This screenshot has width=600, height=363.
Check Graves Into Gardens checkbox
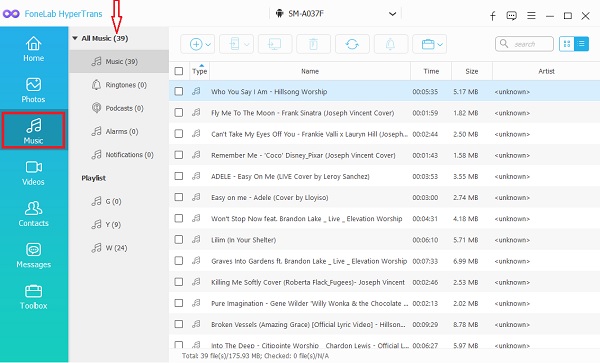click(179, 260)
